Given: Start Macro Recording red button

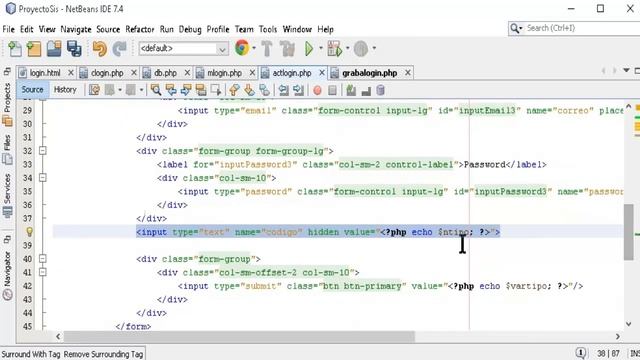Looking at the screenshot, I should (317, 90).
